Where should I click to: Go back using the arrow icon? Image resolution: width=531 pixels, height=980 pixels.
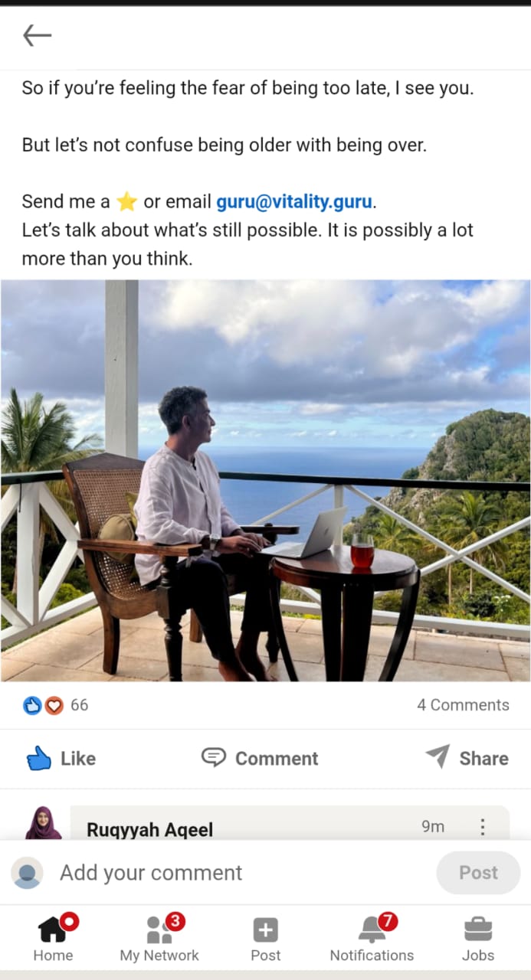click(x=37, y=35)
